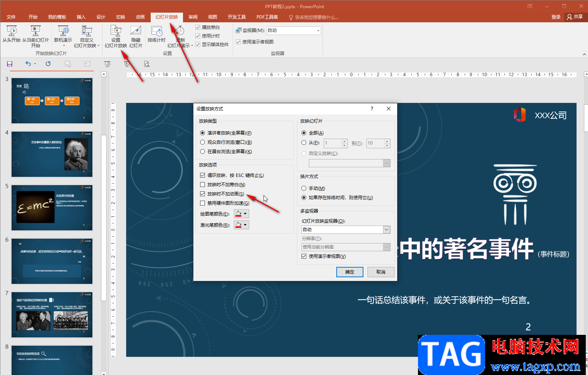Collapse the ribbon with chevron arrow
This screenshot has width=588, height=375.
coord(584,54)
